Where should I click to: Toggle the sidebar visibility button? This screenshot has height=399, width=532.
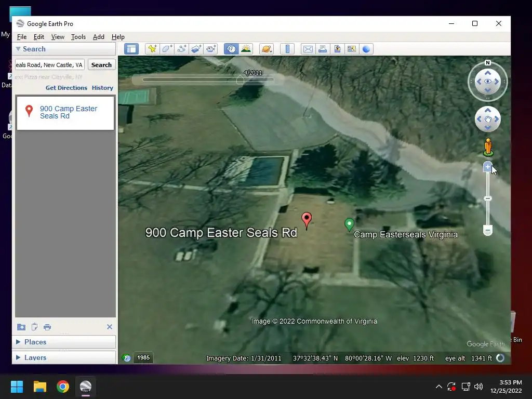click(131, 49)
